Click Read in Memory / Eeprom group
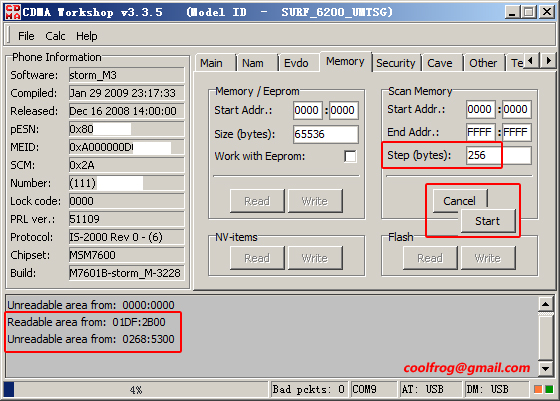560x401 pixels. (x=257, y=201)
